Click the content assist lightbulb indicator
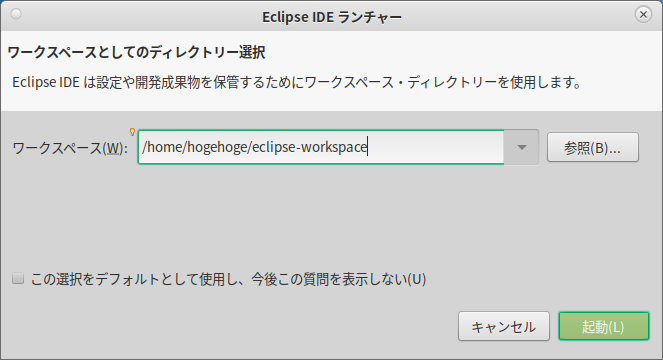The image size is (663, 360). tap(132, 132)
